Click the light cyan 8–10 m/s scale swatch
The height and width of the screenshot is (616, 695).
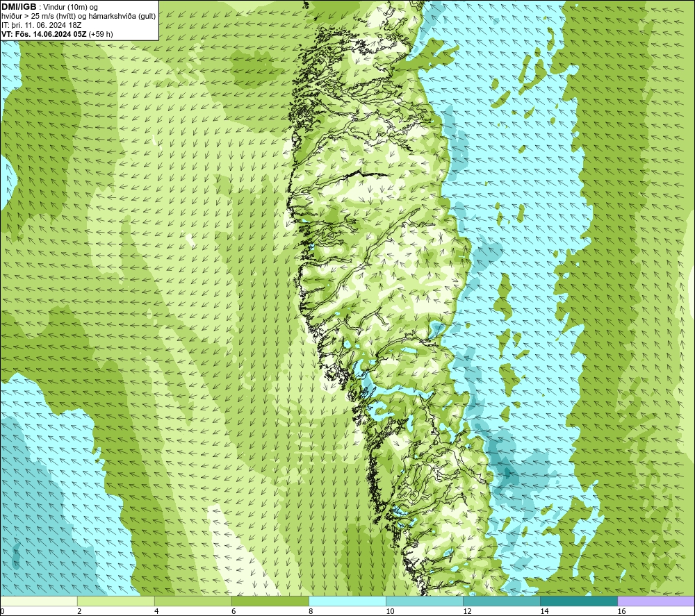point(347,601)
